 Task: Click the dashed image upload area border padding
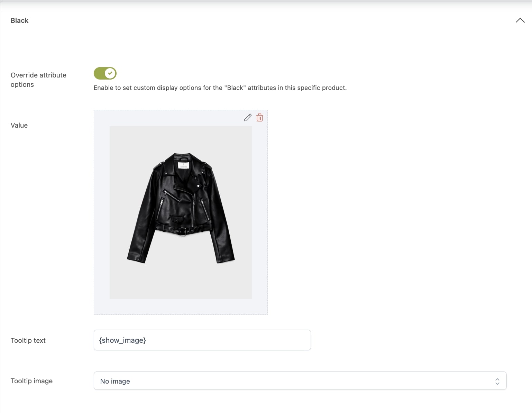(102, 212)
